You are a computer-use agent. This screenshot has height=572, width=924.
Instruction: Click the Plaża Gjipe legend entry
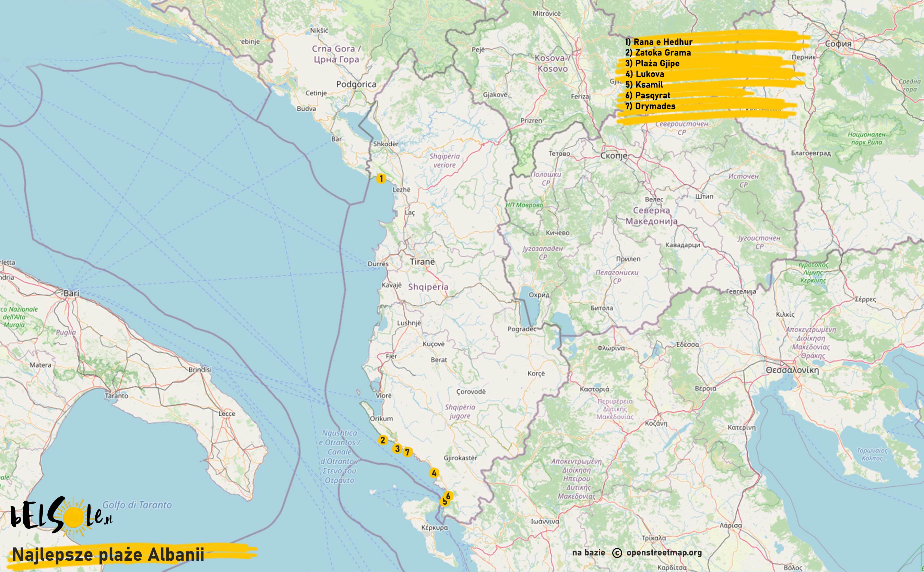coord(652,63)
